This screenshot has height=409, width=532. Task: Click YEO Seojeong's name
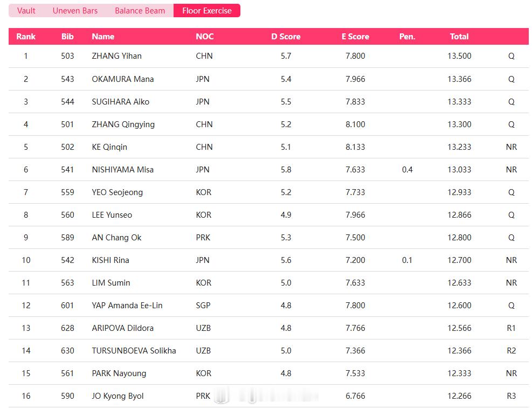point(118,192)
